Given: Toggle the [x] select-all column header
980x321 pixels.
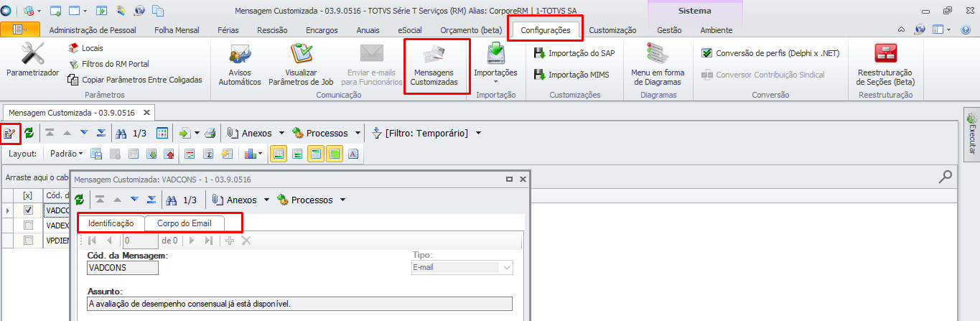Looking at the screenshot, I should pyautogui.click(x=28, y=195).
